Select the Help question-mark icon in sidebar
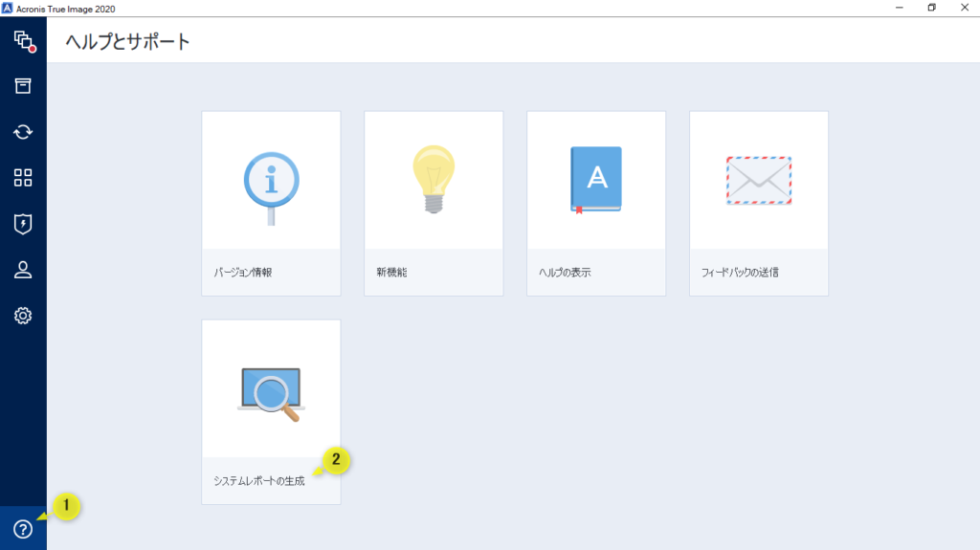The image size is (980, 550). [x=23, y=529]
